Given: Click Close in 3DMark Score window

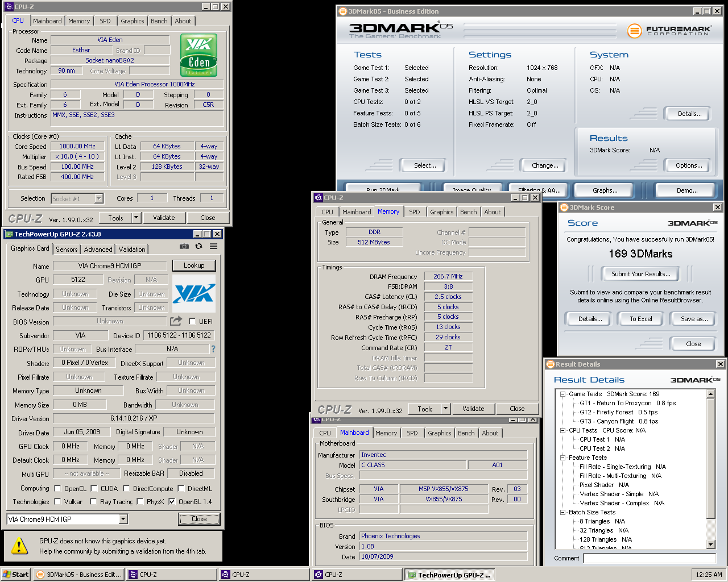Looking at the screenshot, I should click(x=693, y=344).
